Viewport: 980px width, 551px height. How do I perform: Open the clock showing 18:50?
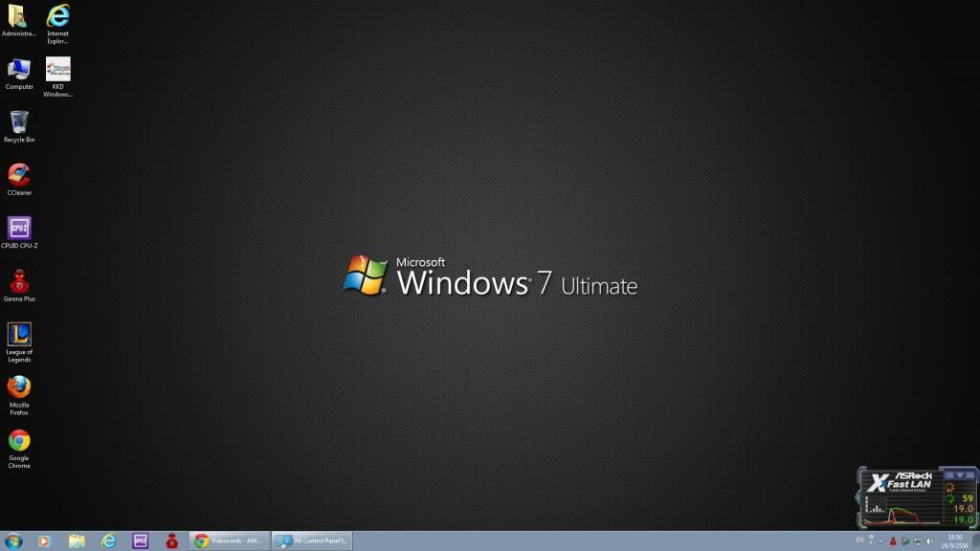954,541
